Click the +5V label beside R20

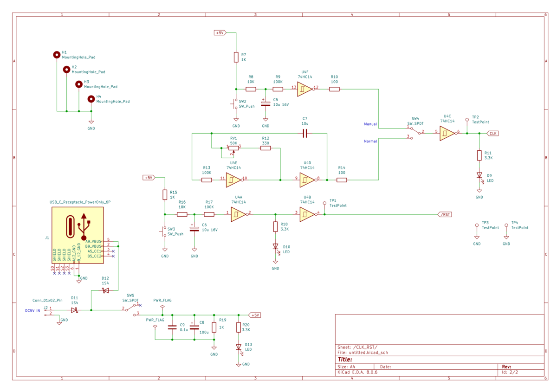pos(255,315)
